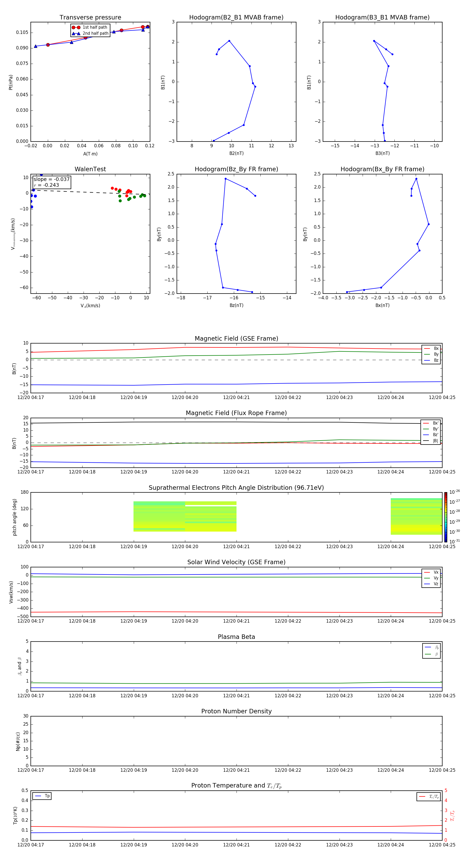Click the dashed regression line in WalenTest
The width and height of the screenshot is (473, 868).
coord(90,192)
